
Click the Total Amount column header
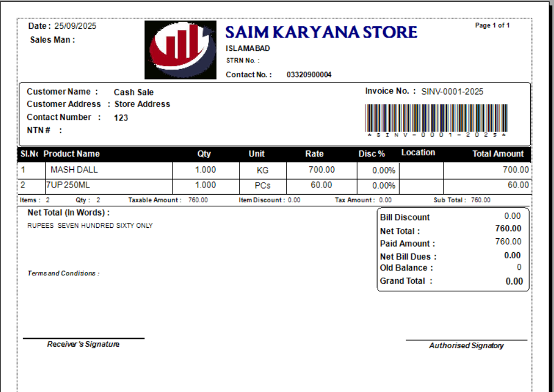pyautogui.click(x=498, y=154)
